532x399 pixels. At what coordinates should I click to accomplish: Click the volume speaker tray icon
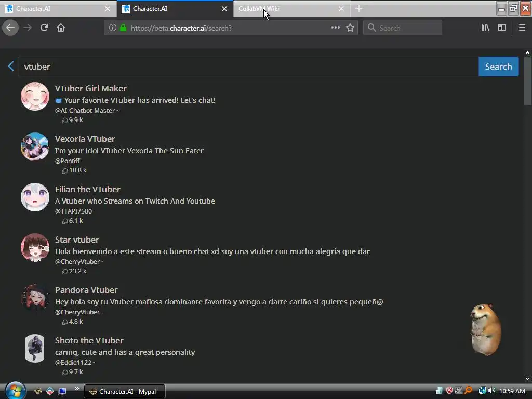coord(492,391)
